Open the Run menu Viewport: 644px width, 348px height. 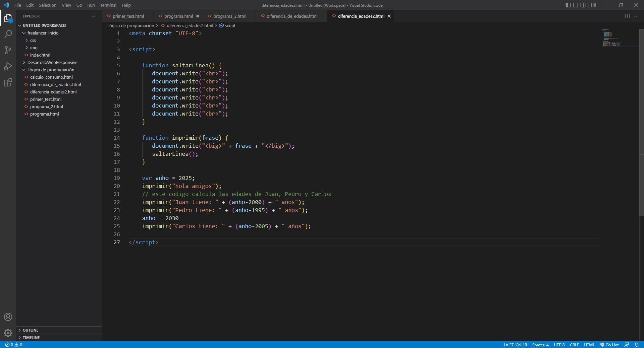pyautogui.click(x=91, y=5)
